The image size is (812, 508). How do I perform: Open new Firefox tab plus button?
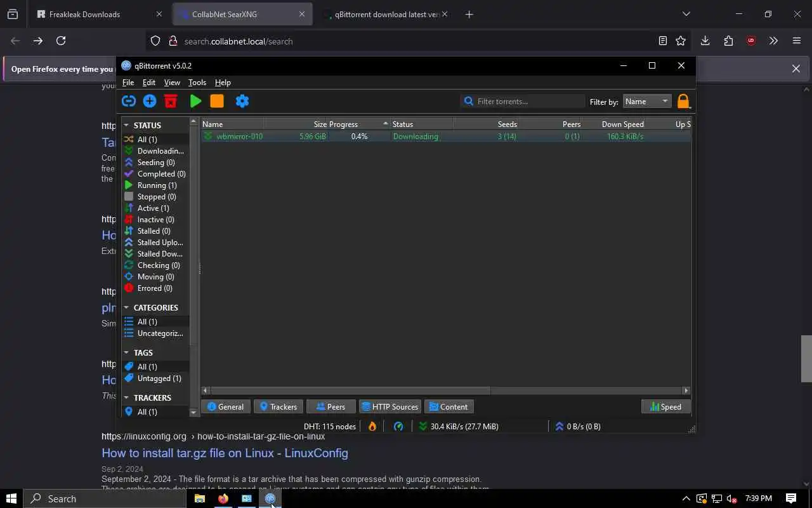coord(469,14)
